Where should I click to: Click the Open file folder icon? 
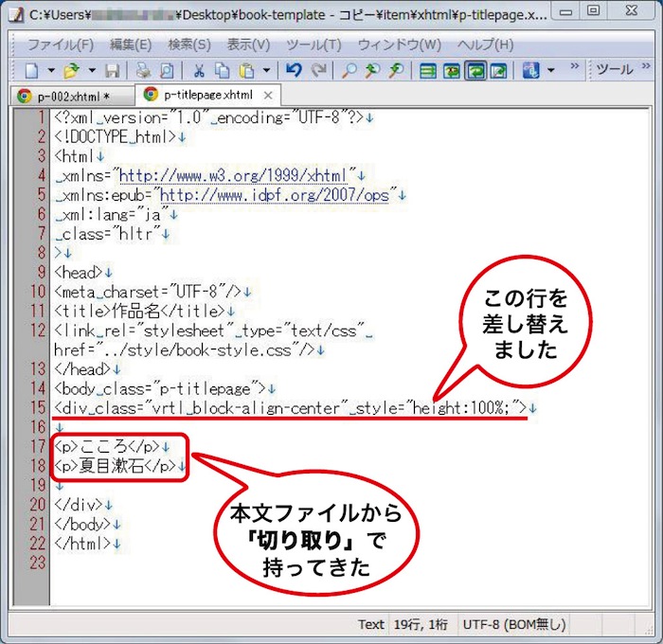[x=72, y=71]
